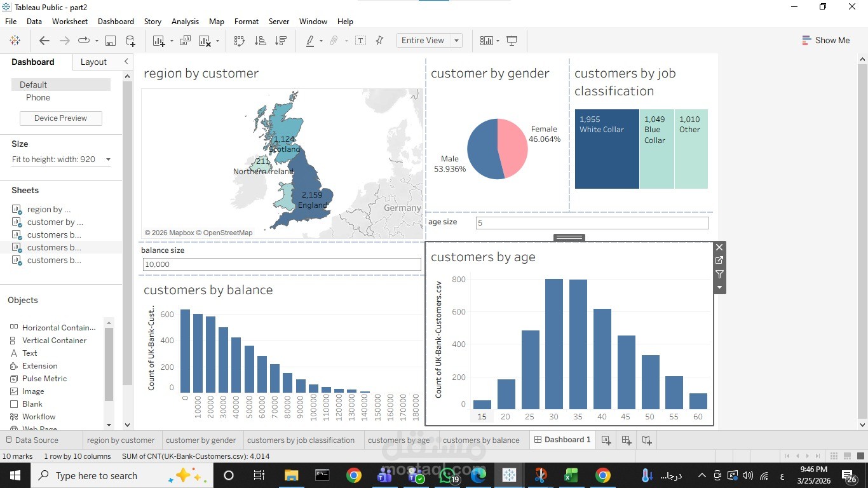Select the Phone layout option
The width and height of the screenshot is (868, 488).
(37, 97)
